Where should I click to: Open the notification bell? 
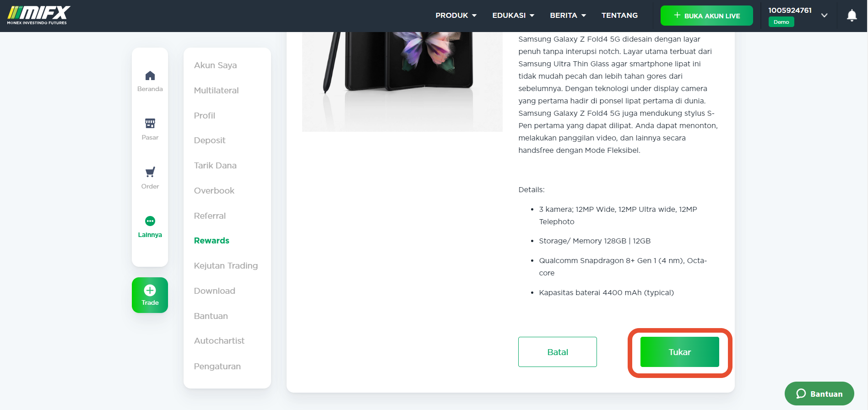pyautogui.click(x=852, y=16)
